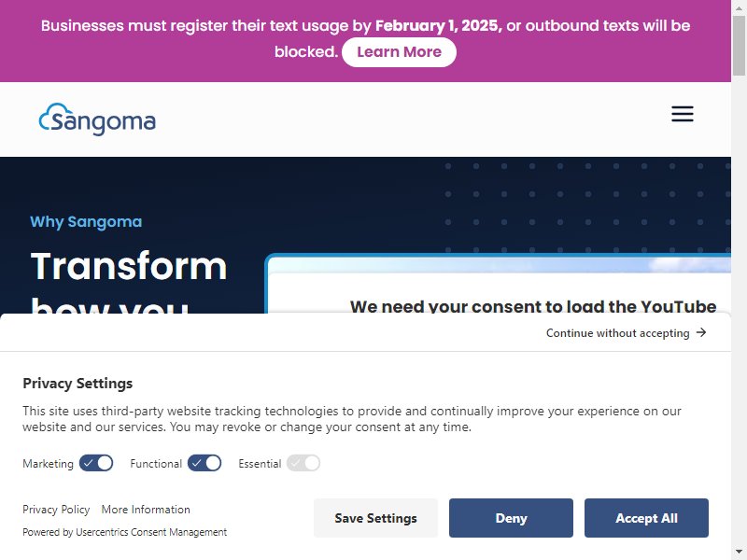The height and width of the screenshot is (560, 747).
Task: Save the privacy settings
Action: tap(375, 518)
